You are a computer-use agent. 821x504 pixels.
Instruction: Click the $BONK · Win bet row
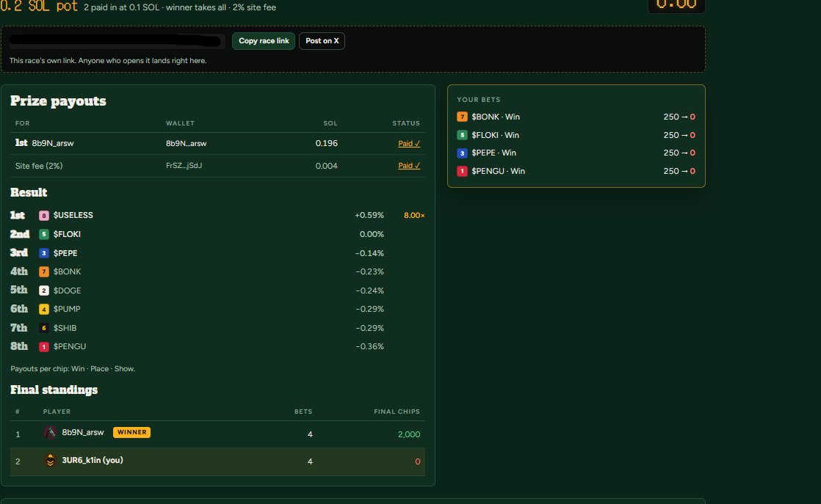coord(576,117)
